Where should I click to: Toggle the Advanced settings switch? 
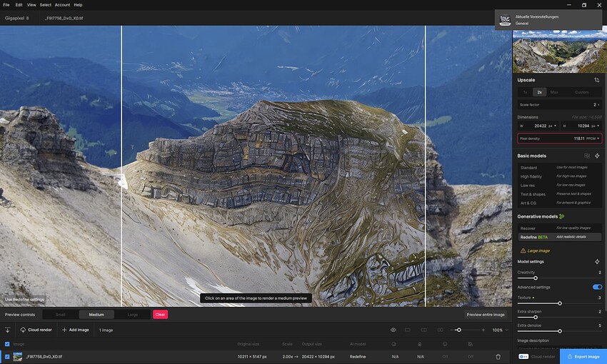[x=597, y=287]
